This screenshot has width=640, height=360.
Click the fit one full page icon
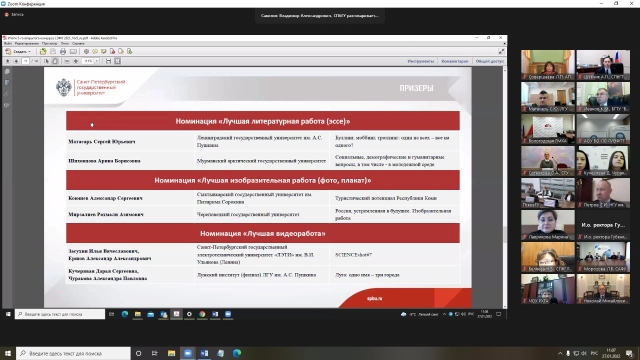[x=118, y=61]
